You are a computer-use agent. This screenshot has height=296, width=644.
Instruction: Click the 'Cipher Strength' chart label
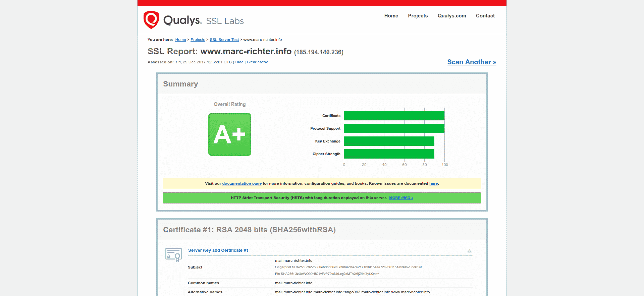(326, 154)
